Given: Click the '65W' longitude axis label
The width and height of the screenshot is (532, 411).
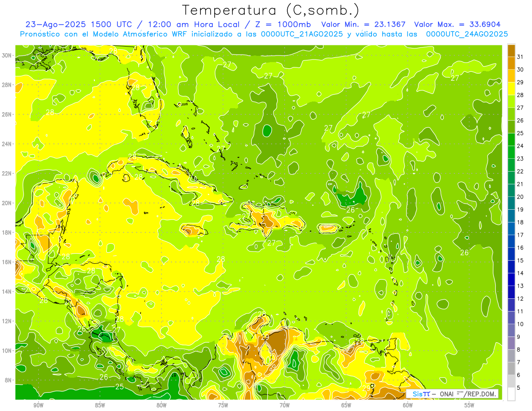Looking at the screenshot, I should click(x=346, y=405).
